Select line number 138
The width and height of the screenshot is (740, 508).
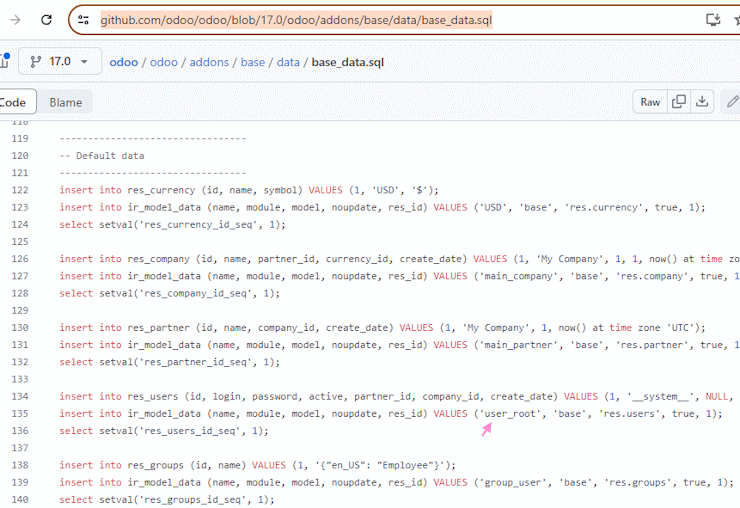pos(20,466)
